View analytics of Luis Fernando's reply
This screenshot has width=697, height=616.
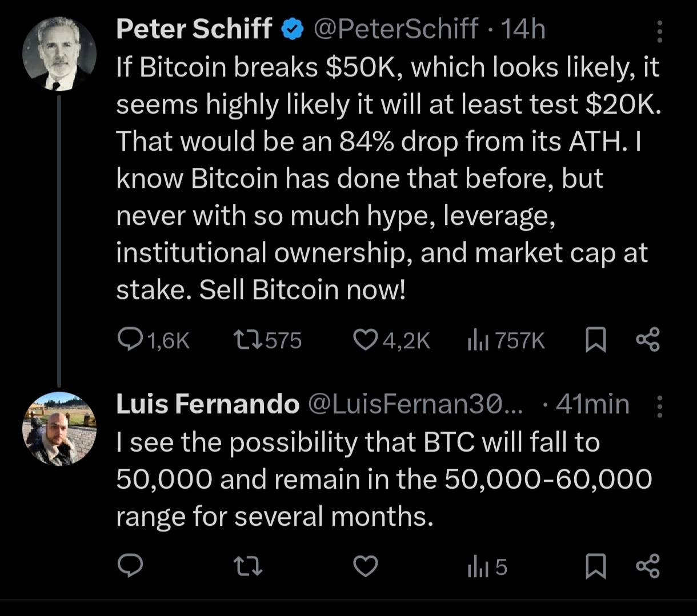click(476, 567)
